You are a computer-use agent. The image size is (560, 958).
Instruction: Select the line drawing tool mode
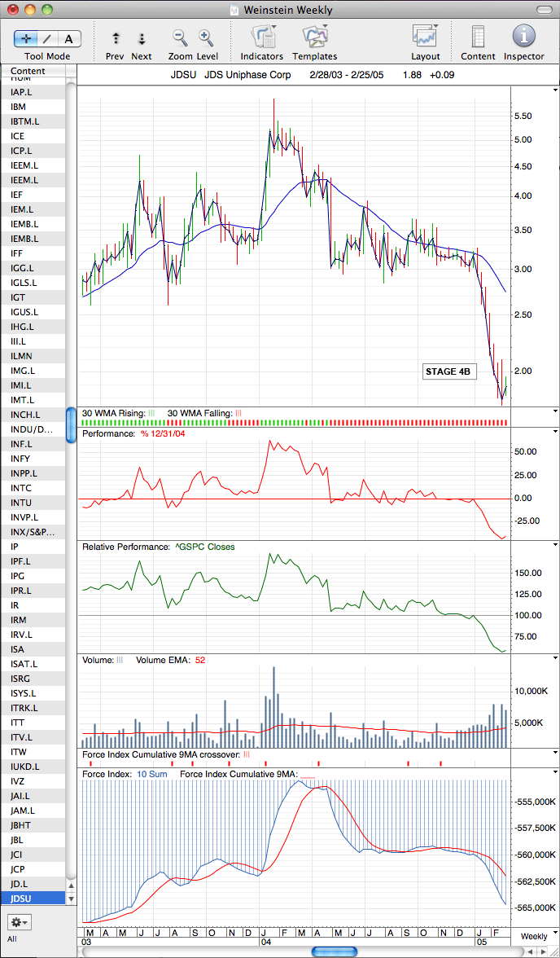point(47,39)
